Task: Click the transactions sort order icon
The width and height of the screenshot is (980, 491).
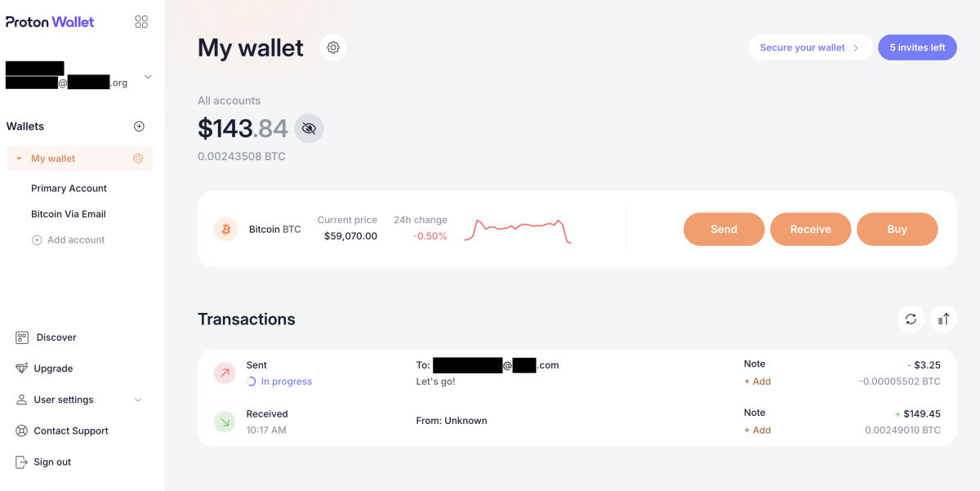Action: [x=943, y=319]
